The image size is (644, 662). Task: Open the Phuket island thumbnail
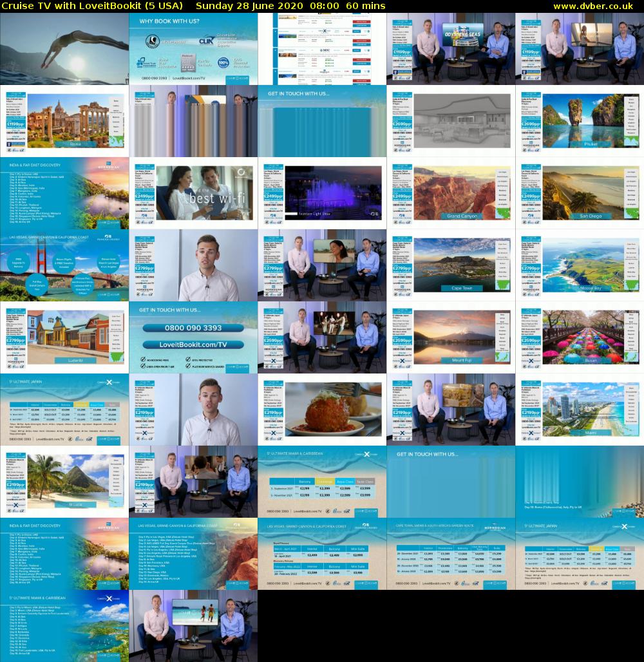click(580, 121)
